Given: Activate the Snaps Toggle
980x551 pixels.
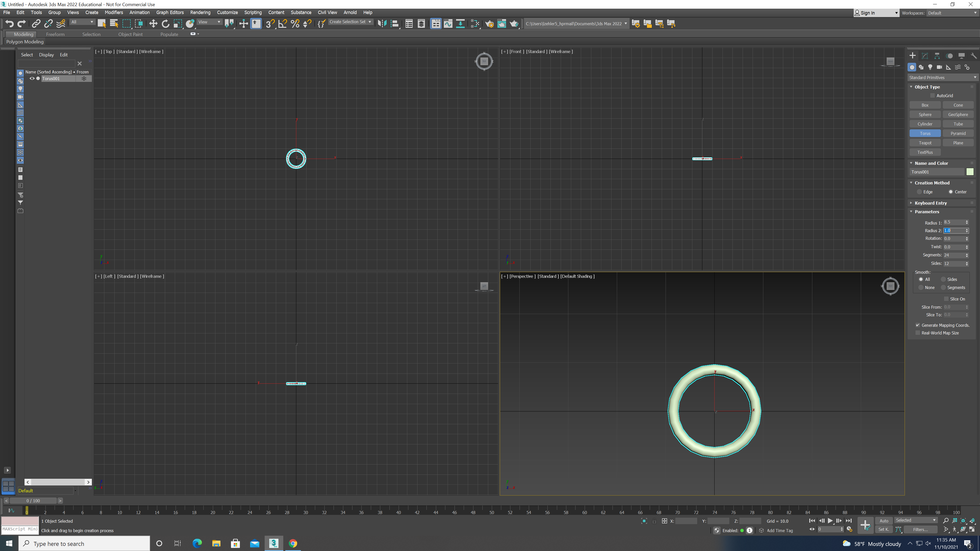Looking at the screenshot, I should coord(270,23).
